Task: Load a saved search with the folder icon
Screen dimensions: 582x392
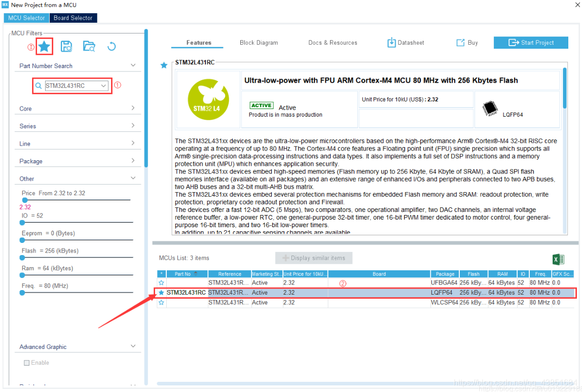Action: 89,47
